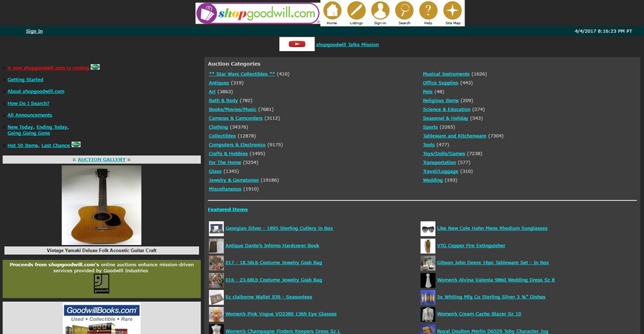Open Gibson John Deere tableware thumbnail
644x334 pixels.
(x=428, y=263)
